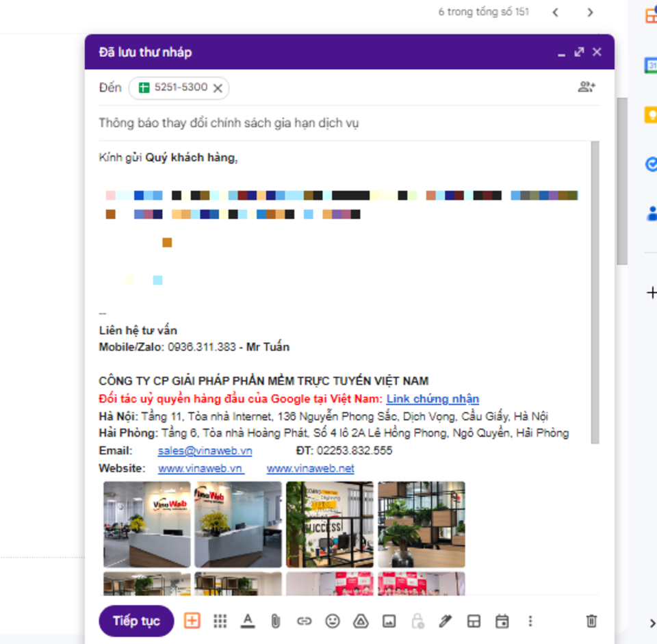The height and width of the screenshot is (644, 657).
Task: Click the subject line field
Action: coord(342,123)
